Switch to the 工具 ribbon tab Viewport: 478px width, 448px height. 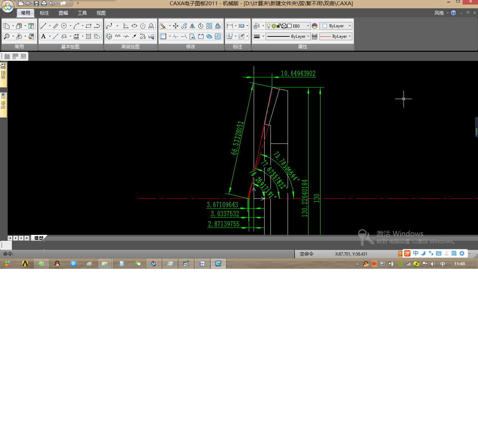pos(82,13)
